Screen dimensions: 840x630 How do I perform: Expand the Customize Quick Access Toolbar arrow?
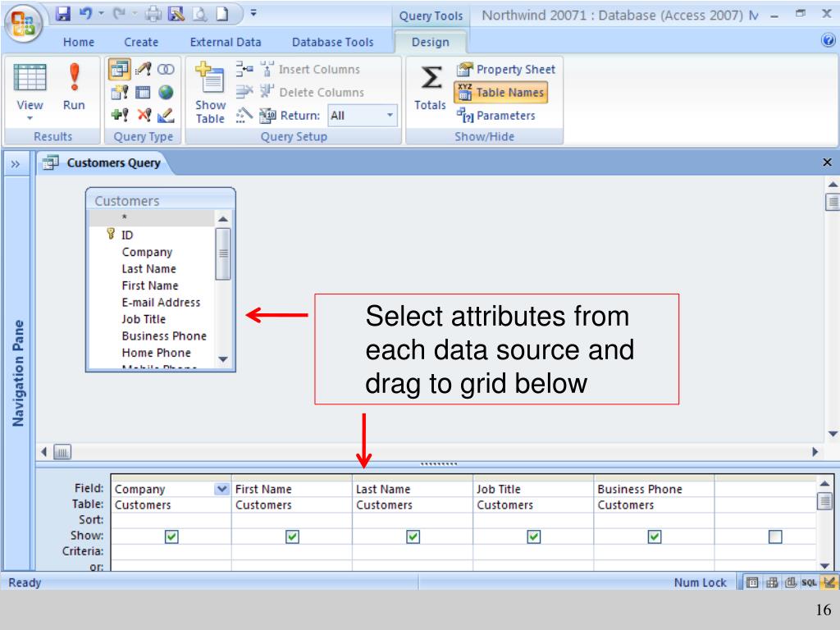pos(253,13)
